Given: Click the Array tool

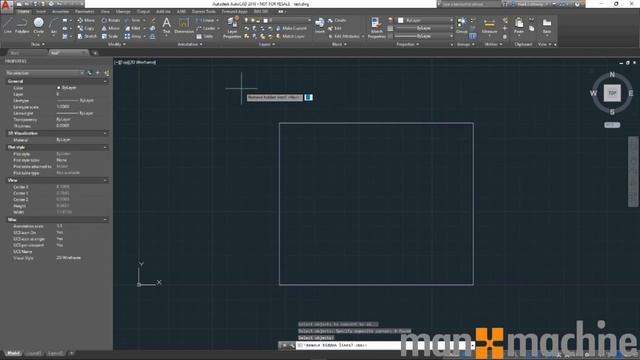Looking at the screenshot, I should coord(133,36).
